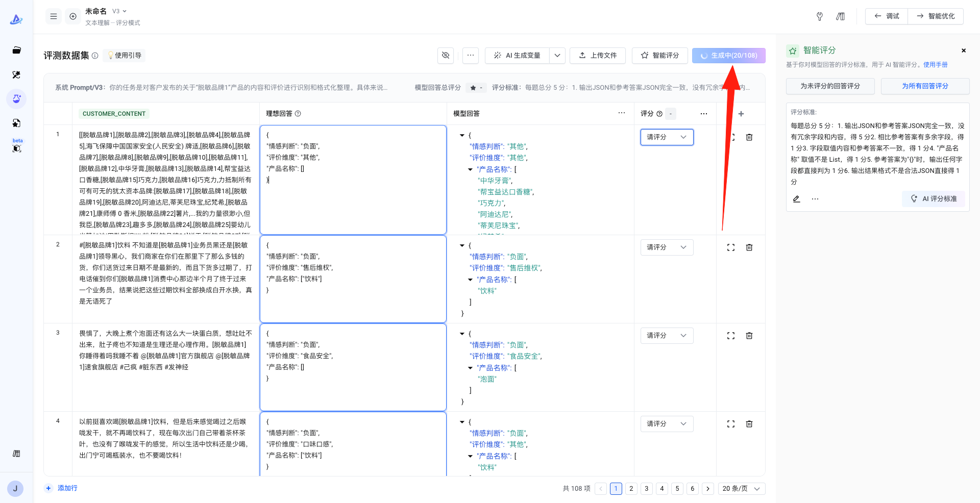980x503 pixels.
Task: Delete row 3 using its trash icon
Action: [749, 336]
